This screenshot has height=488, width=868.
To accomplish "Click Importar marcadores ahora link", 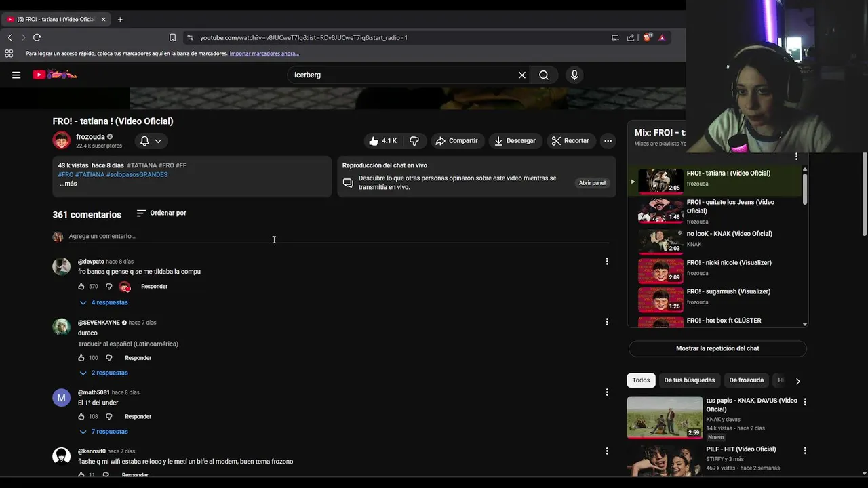I will coord(264,54).
